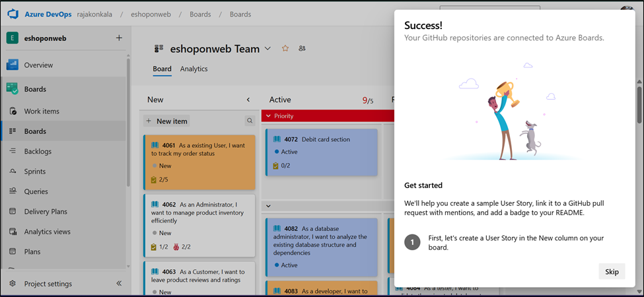
Task: Click the New item button
Action: click(166, 121)
